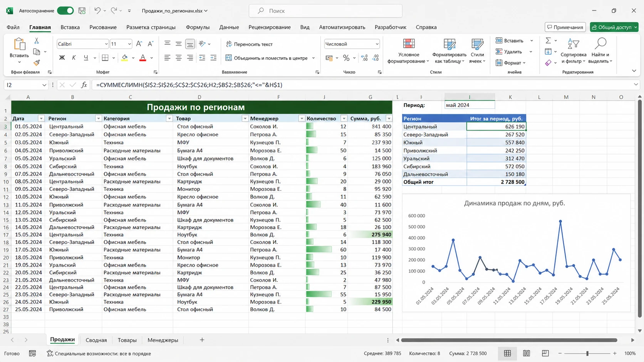This screenshot has height=362, width=644.
Task: Click the insert function fx icon
Action: [84, 85]
